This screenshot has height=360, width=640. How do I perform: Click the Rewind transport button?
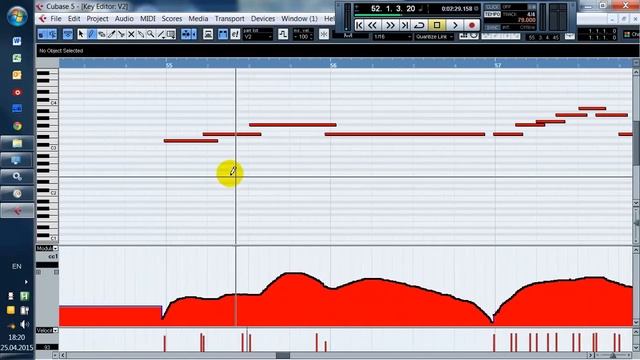coord(372,25)
